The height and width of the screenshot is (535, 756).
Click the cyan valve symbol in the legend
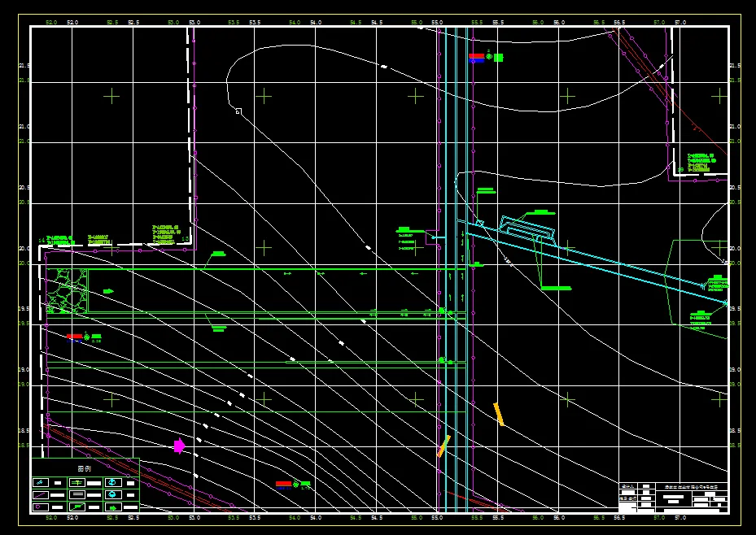pos(40,482)
